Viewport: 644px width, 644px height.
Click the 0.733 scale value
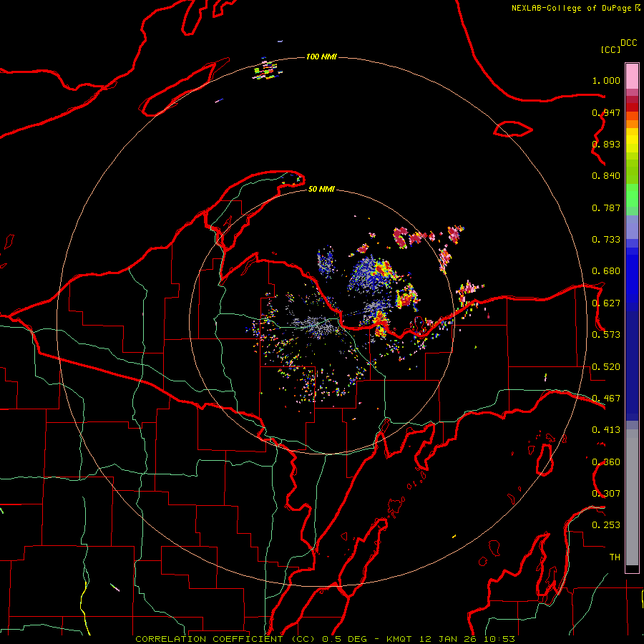606,240
